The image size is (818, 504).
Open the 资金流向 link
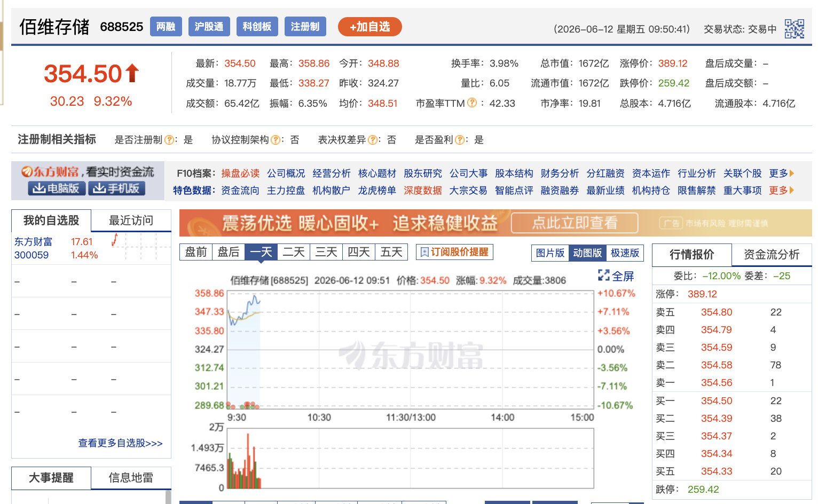pos(240,191)
